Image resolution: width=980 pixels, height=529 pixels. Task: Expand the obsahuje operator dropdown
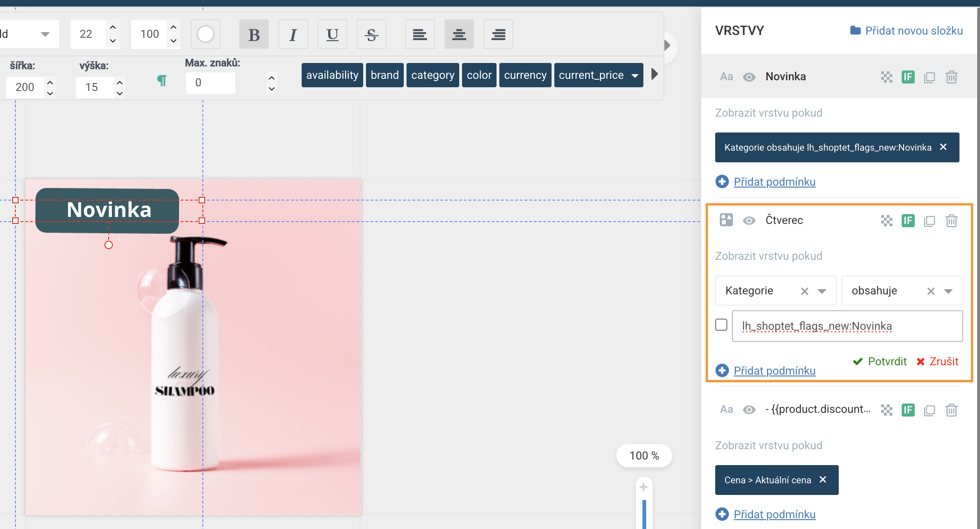click(x=948, y=291)
